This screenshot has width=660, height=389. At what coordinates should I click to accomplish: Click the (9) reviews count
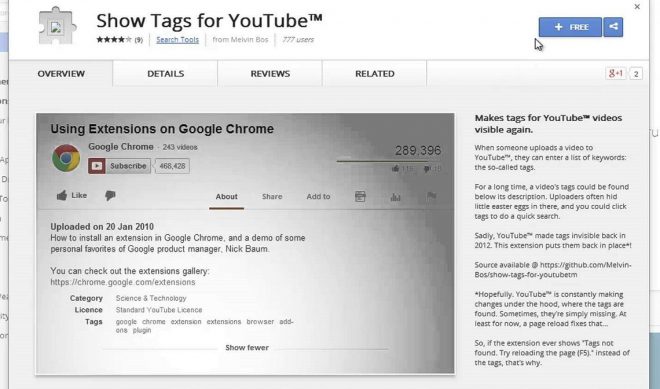click(138, 40)
